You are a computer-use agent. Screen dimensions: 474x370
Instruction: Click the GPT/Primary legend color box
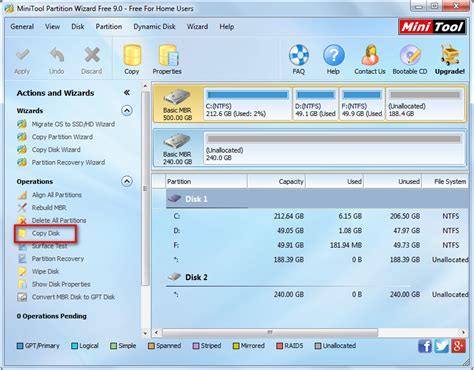(20, 346)
